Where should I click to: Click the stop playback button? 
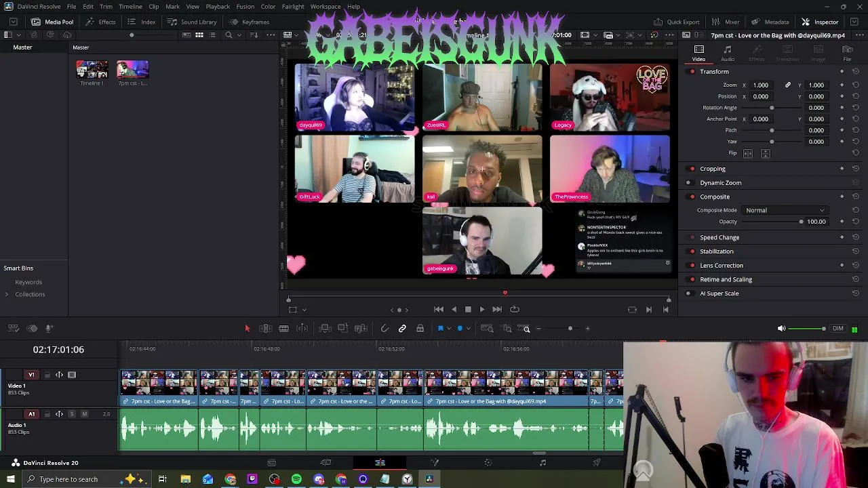pyautogui.click(x=468, y=309)
